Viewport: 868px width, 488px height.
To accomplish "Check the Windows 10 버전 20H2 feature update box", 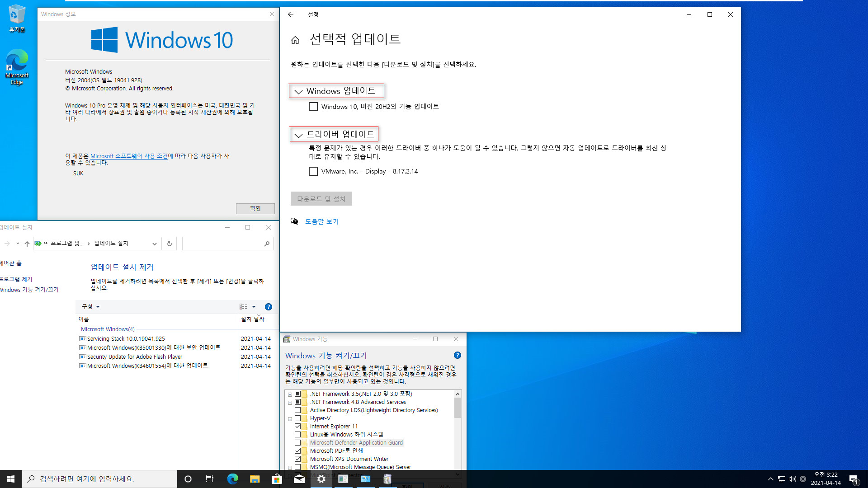I will 313,107.
